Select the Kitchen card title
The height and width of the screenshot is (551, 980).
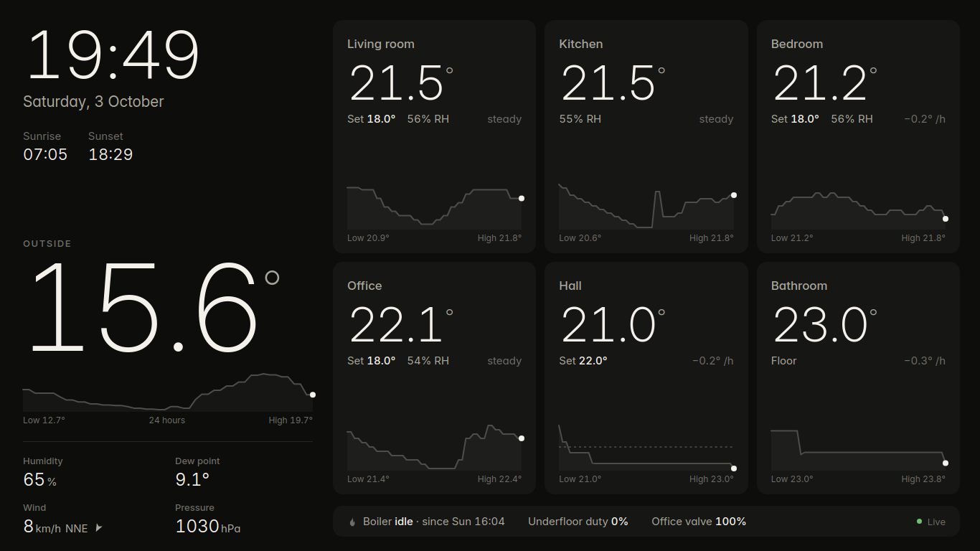coord(581,44)
